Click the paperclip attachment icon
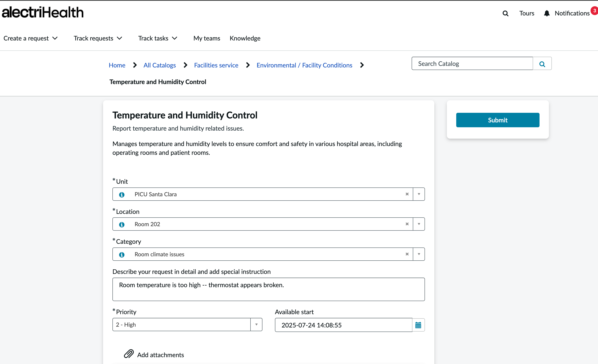This screenshot has height=364, width=598. [x=129, y=354]
